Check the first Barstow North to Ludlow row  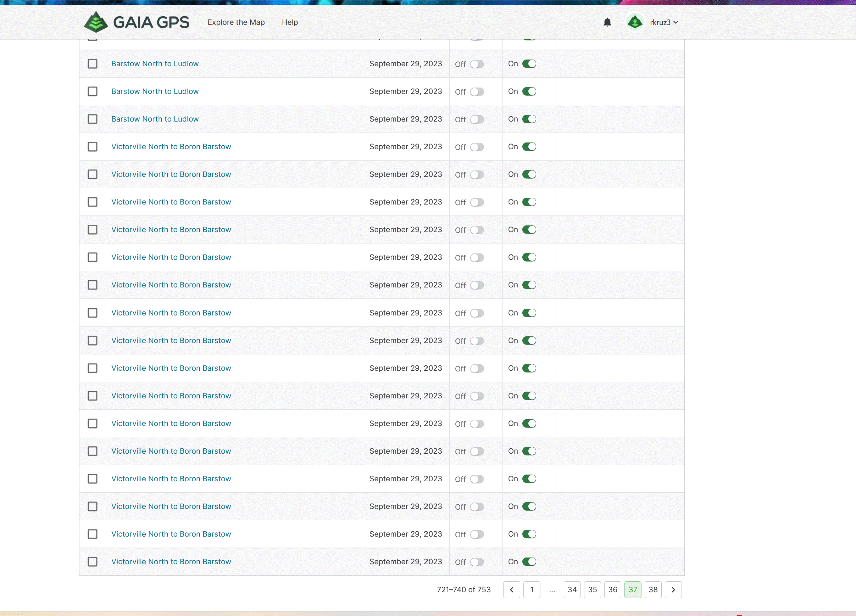(x=93, y=64)
